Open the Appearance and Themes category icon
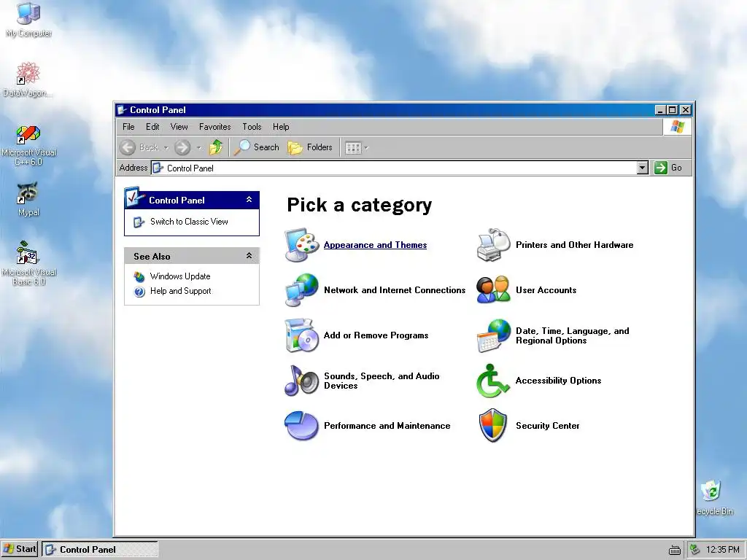The width and height of the screenshot is (747, 560). tap(301, 245)
